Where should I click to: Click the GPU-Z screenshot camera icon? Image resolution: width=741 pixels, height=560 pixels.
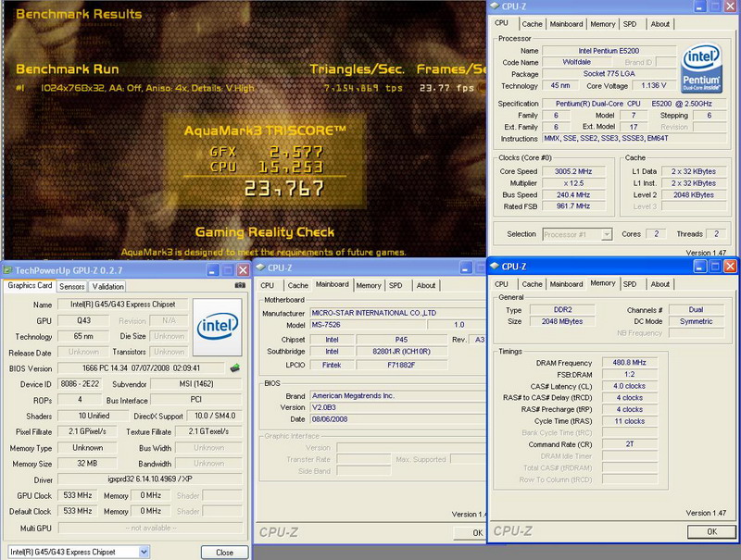click(x=240, y=285)
